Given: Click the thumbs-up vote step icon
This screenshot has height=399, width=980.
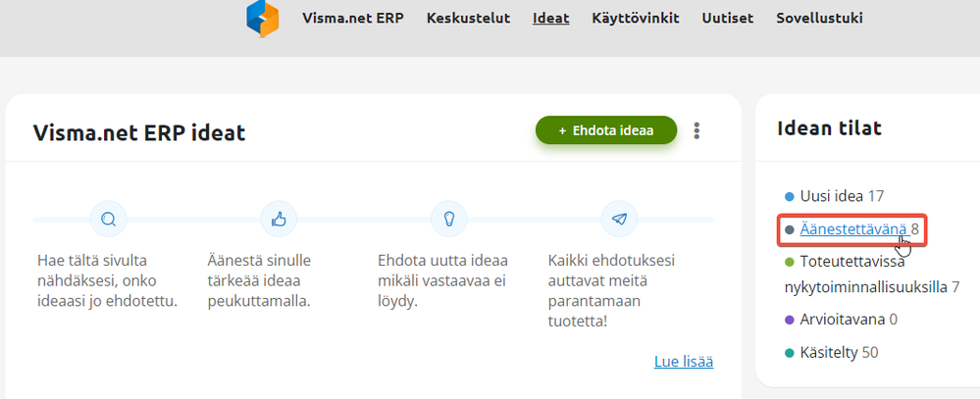Looking at the screenshot, I should pos(279,219).
